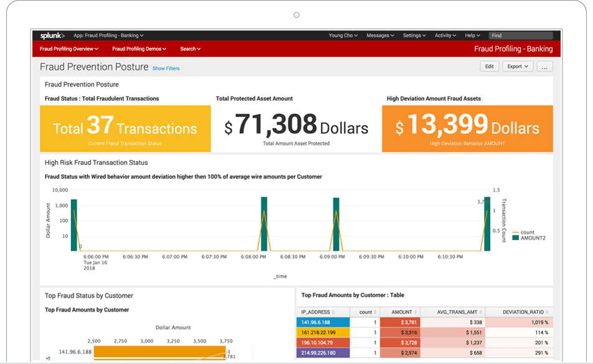593x364 pixels.
Task: Click the Splunk logo
Action: (51, 35)
